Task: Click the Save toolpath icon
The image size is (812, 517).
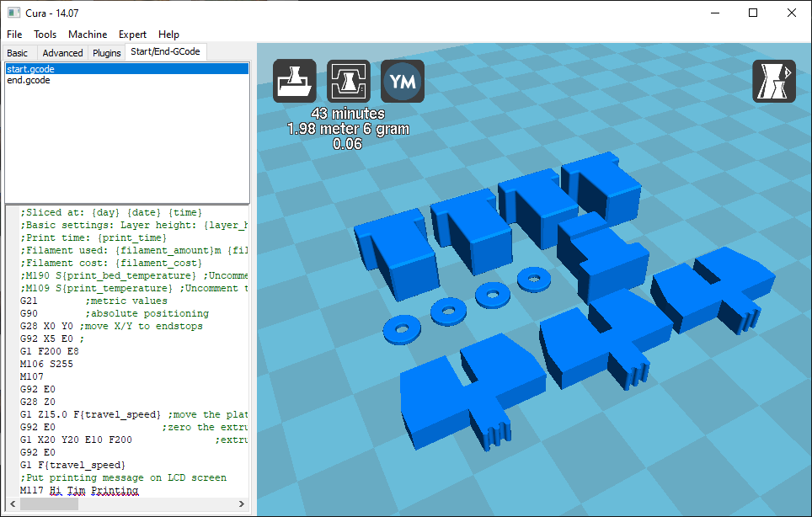Action: click(x=349, y=81)
